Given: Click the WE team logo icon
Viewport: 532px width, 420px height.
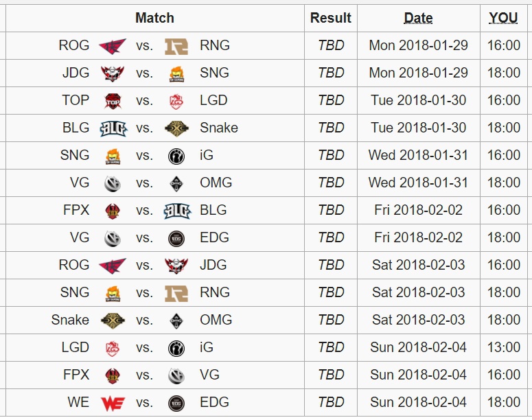Looking at the screenshot, I should [113, 403].
